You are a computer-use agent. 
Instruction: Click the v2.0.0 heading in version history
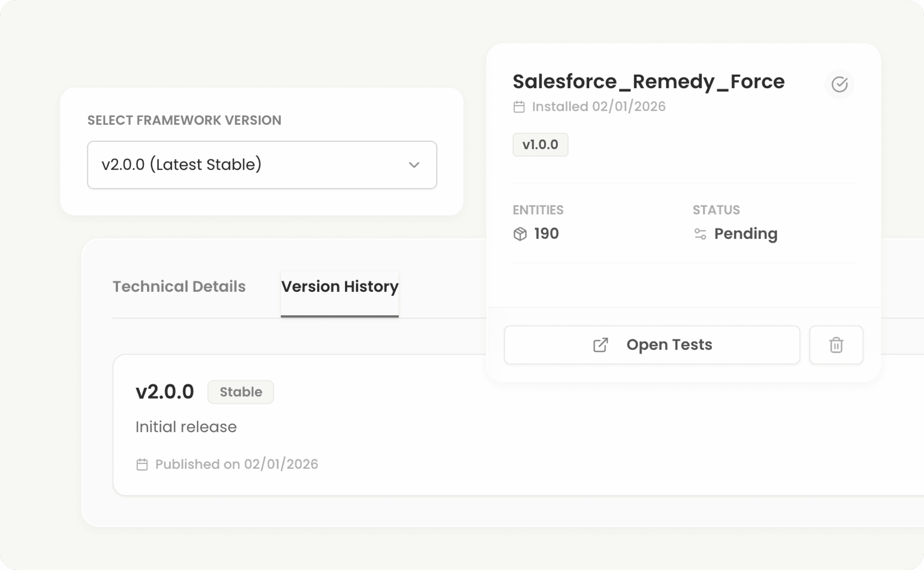pos(165,391)
